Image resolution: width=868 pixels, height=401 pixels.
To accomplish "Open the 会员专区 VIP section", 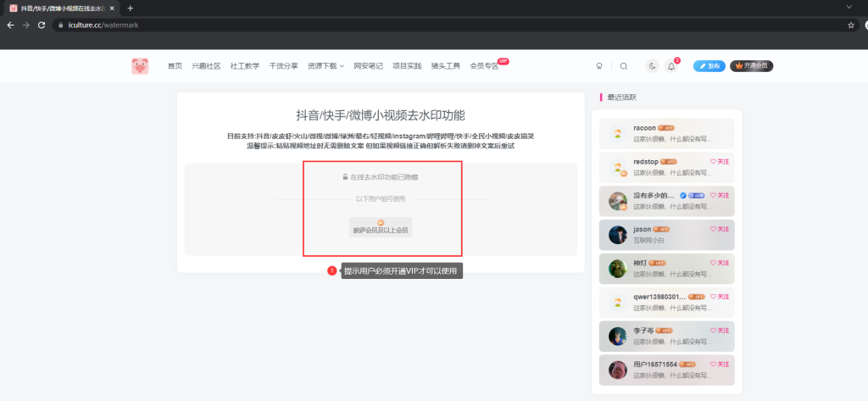I will [x=484, y=66].
